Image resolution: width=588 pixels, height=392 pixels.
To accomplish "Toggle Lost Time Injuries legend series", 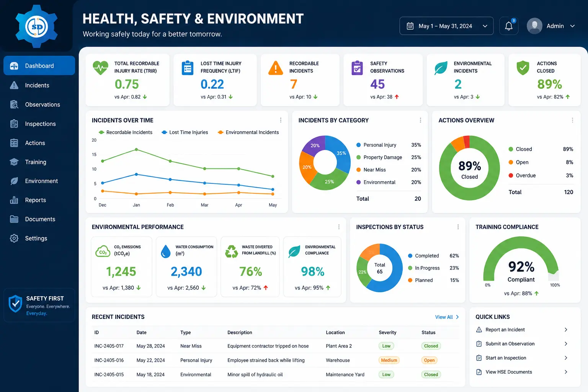I will pos(185,132).
